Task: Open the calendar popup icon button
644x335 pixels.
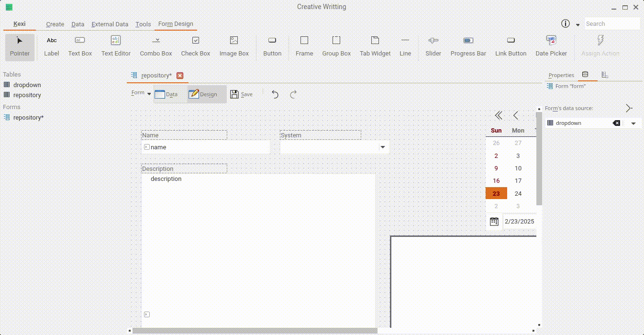Action: 494,221
